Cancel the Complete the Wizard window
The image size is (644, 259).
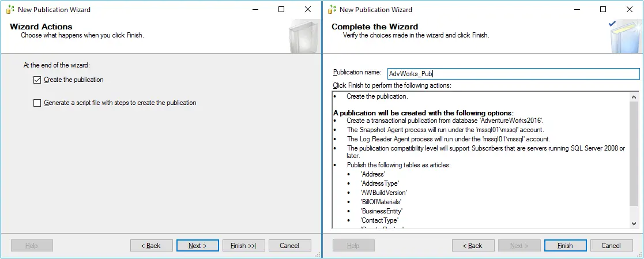pyautogui.click(x=611, y=245)
